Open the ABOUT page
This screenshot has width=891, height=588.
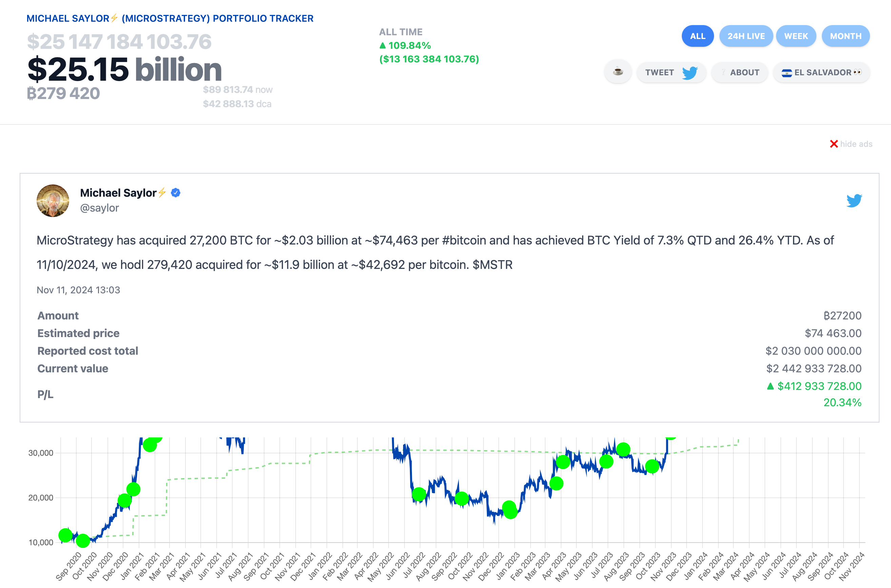739,72
